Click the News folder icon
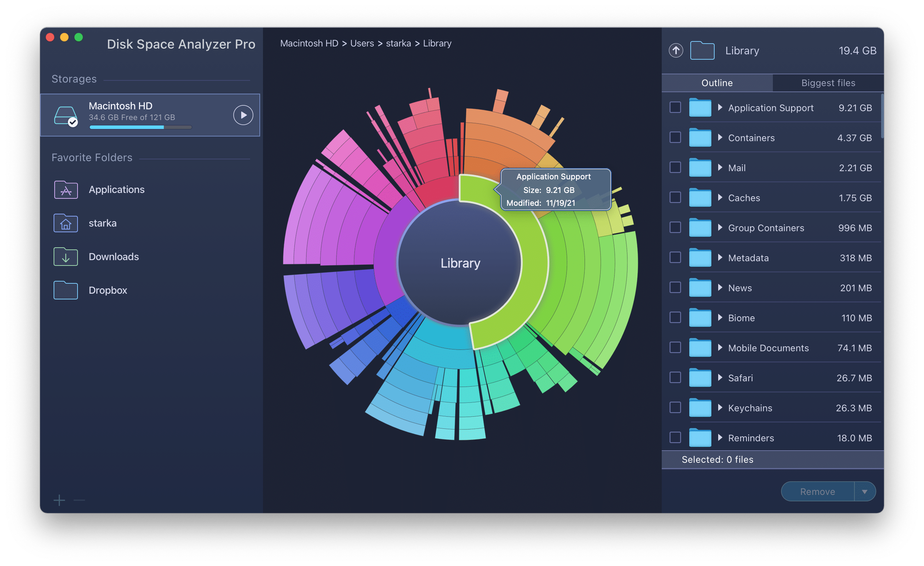 tap(700, 288)
